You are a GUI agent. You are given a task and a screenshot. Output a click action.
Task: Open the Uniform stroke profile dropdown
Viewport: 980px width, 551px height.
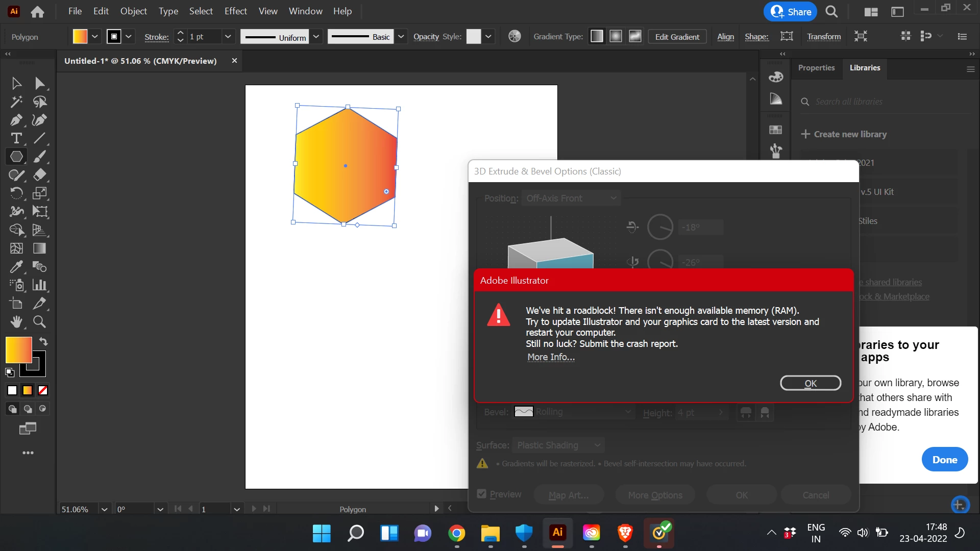pos(316,37)
